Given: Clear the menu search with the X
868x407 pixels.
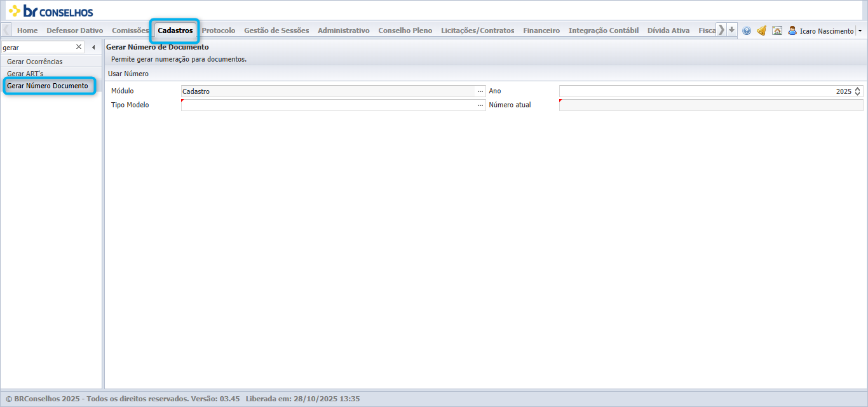Looking at the screenshot, I should coord(79,47).
